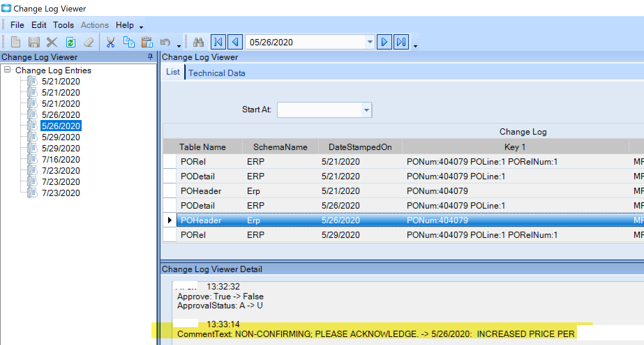Open navigation toolbar overflow options arrow
This screenshot has width=644, height=345.
click(x=415, y=46)
